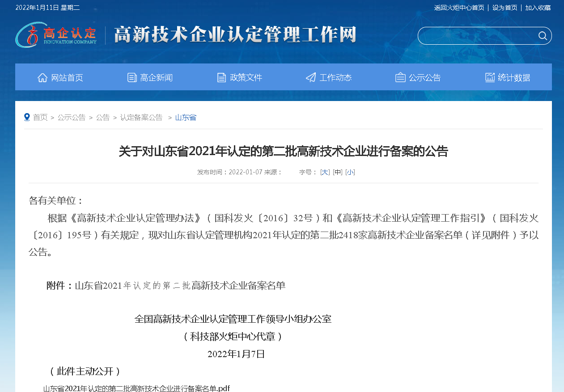Viewport: 564px width, 392px height.
Task: Set font size to small 小
Action: 350,172
